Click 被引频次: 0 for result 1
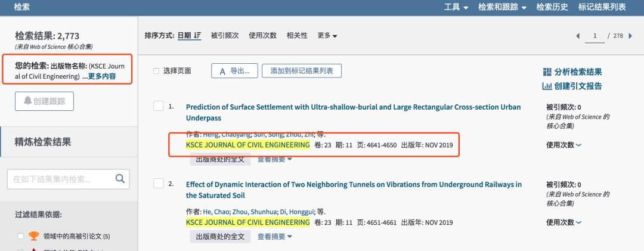This screenshot has height=251, width=644. coord(563,107)
